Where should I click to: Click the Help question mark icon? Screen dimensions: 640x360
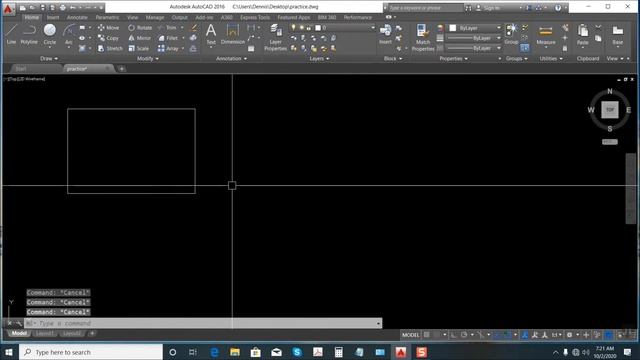click(x=558, y=7)
